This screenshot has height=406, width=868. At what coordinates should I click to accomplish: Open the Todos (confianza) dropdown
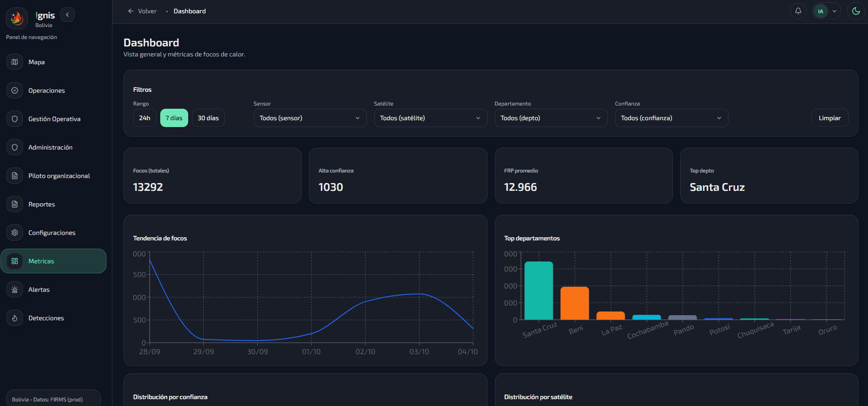point(672,118)
